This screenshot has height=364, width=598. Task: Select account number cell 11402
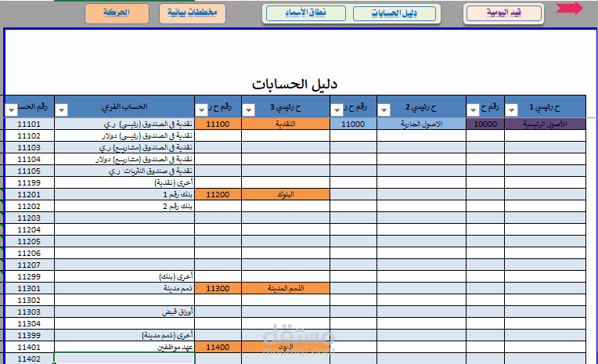[29, 359]
